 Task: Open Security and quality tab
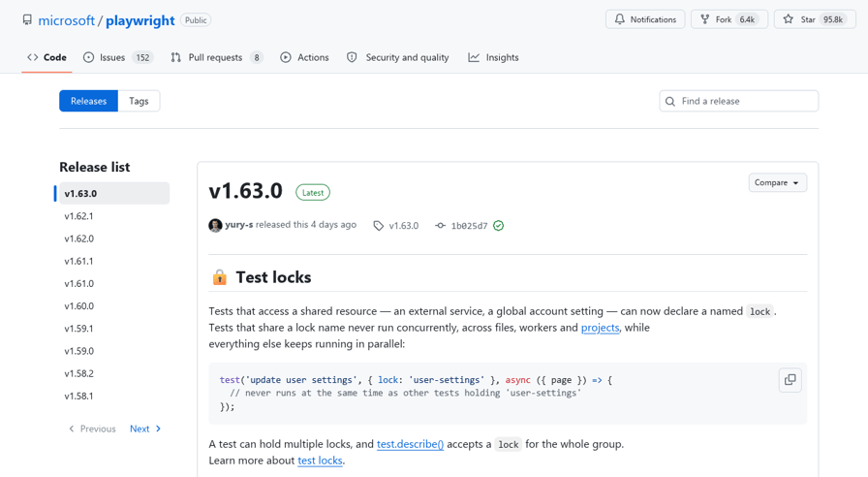click(x=398, y=57)
